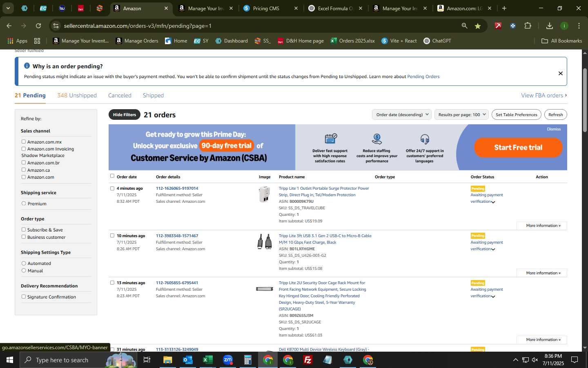Viewport: 588px width, 368px height.
Task: Open FileZilla from the taskbar
Action: click(x=308, y=360)
